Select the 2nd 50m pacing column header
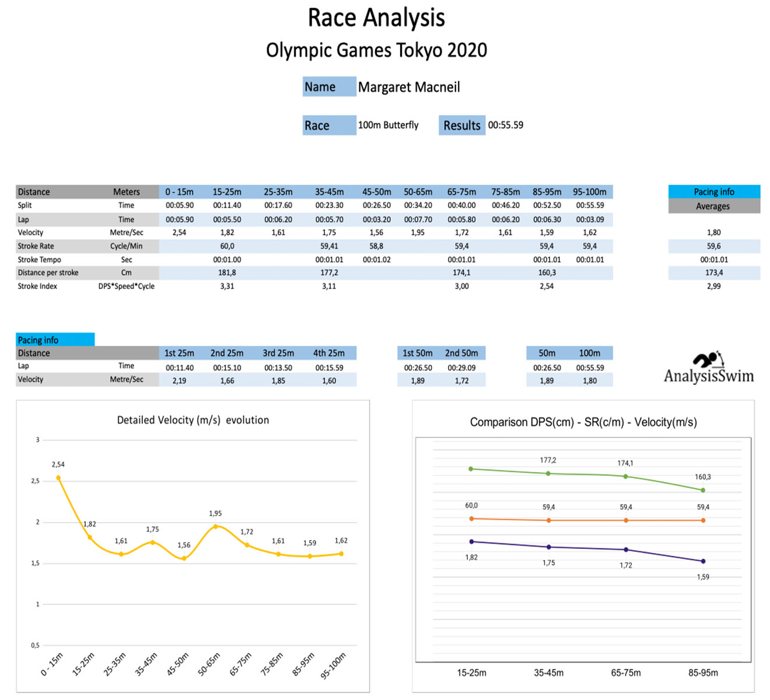The height and width of the screenshot is (700, 770). pyautogui.click(x=461, y=353)
